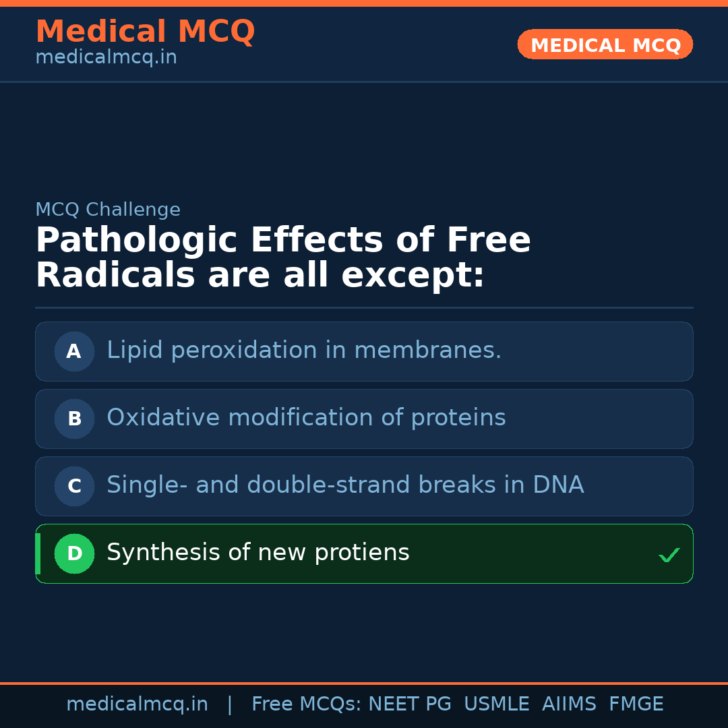The height and width of the screenshot is (728, 728).
Task: Click the 'MCQ Challenge' label
Action: point(108,210)
